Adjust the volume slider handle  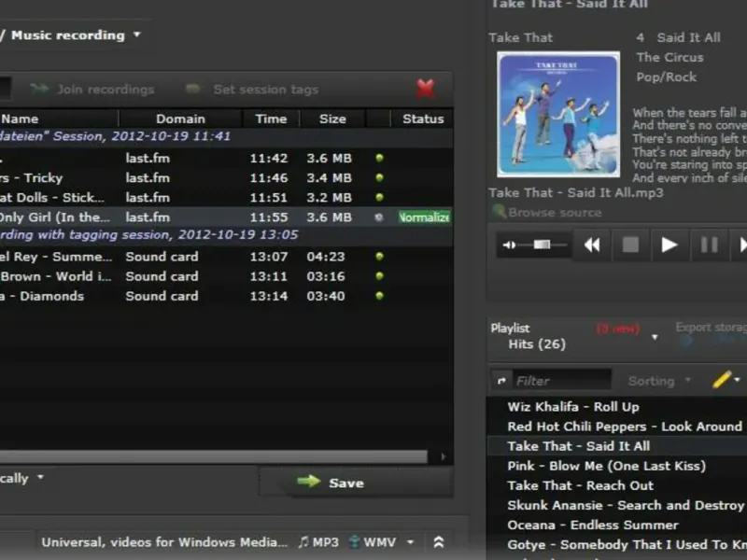[x=542, y=245]
